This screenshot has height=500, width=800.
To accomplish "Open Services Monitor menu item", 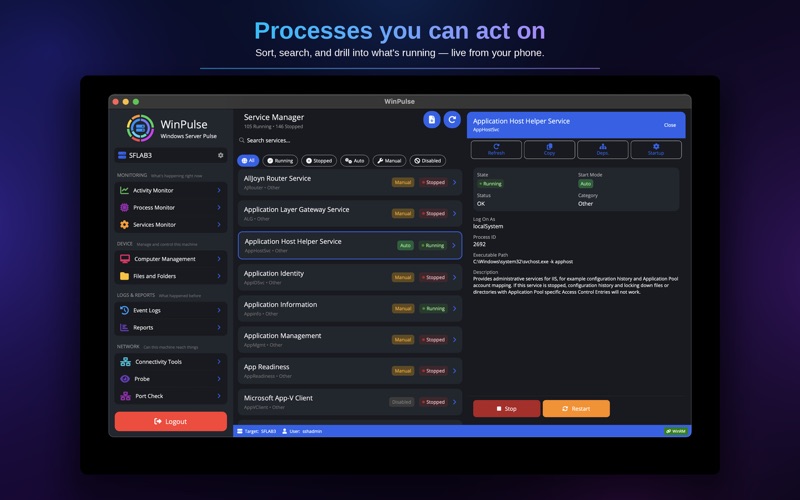I will (171, 224).
